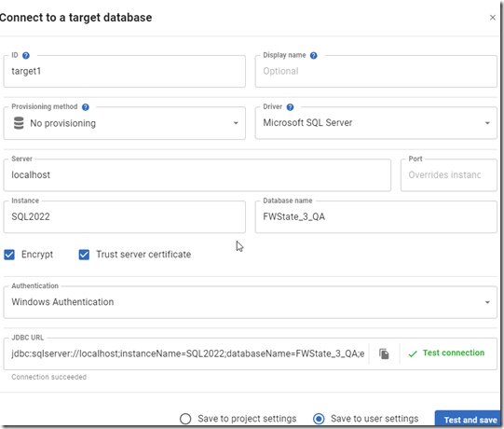504x429 pixels.
Task: Click the Port input field
Action: point(449,175)
